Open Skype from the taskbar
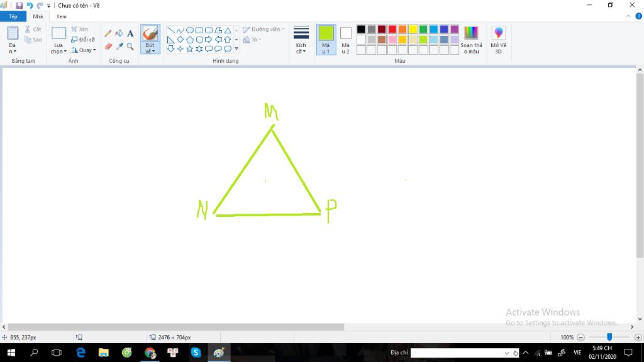Screen dimensions: 644x362 coord(196,353)
